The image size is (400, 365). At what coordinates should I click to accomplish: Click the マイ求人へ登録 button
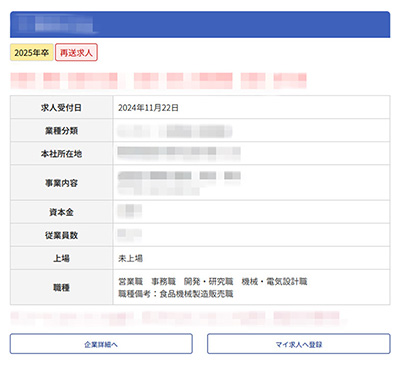point(299,344)
